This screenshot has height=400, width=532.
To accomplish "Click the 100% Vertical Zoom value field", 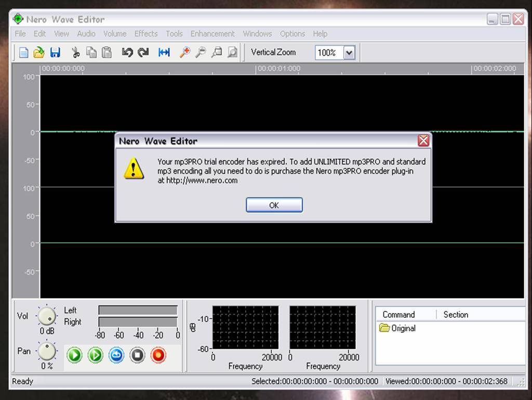I will click(x=329, y=53).
